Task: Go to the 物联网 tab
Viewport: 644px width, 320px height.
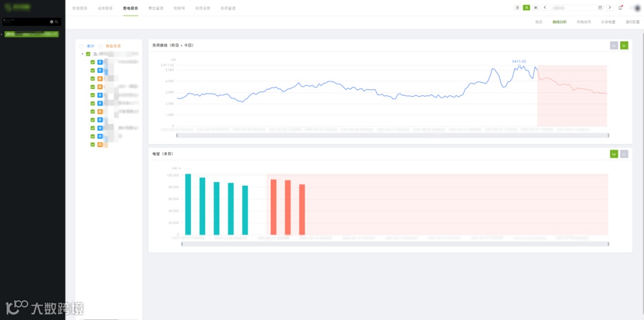Action: pyautogui.click(x=179, y=8)
